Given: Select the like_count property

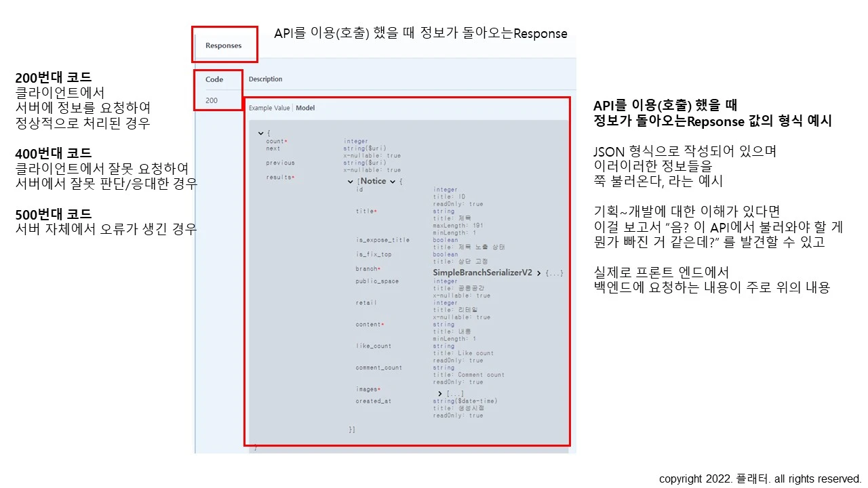Looking at the screenshot, I should (373, 346).
